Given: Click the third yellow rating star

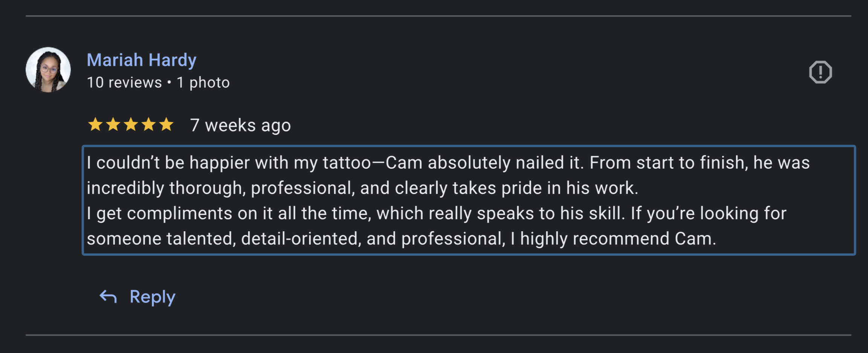Looking at the screenshot, I should tap(131, 124).
